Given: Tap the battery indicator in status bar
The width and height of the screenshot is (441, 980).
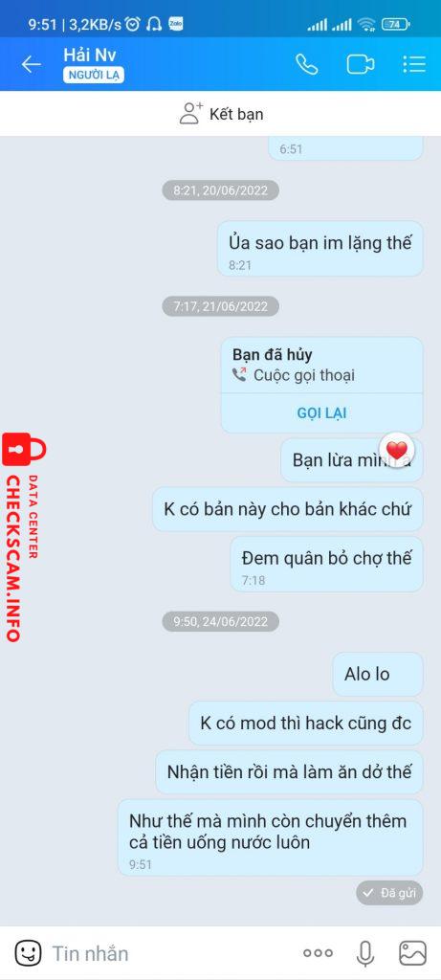Looking at the screenshot, I should [x=395, y=24].
